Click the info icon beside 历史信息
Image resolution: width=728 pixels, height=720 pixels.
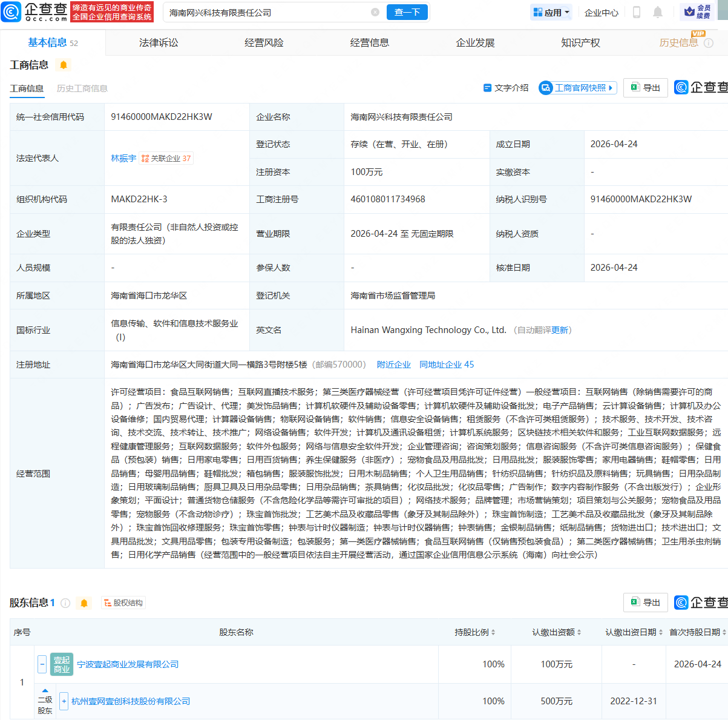[709, 43]
